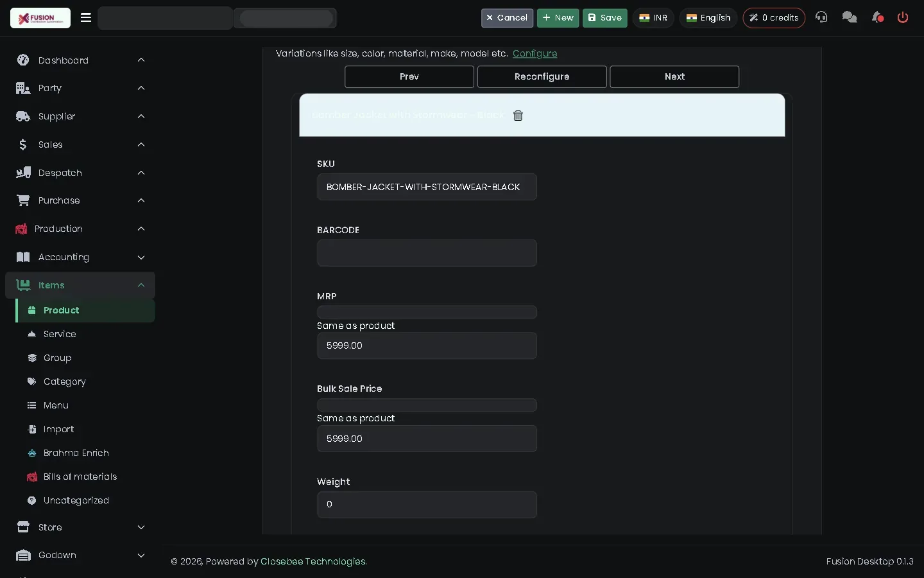924x578 pixels.
Task: Expand the Despatch menu chevron
Action: pos(141,173)
